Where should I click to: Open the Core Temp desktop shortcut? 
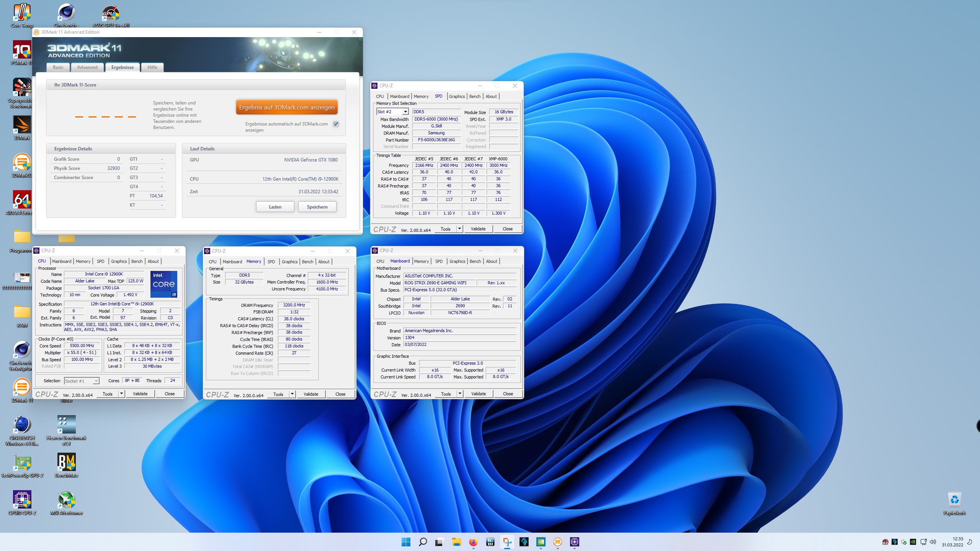pos(22,15)
